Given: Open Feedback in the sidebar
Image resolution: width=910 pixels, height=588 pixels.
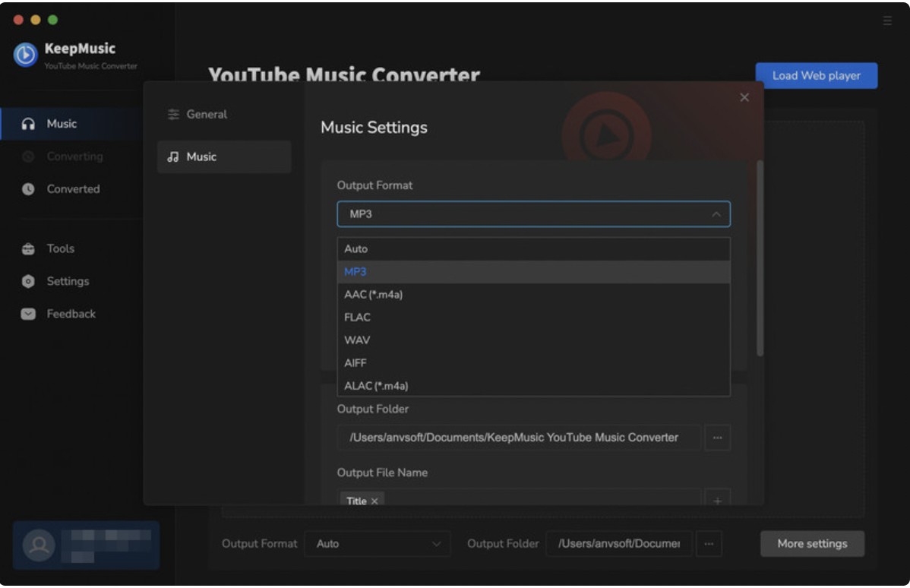Looking at the screenshot, I should click(72, 314).
